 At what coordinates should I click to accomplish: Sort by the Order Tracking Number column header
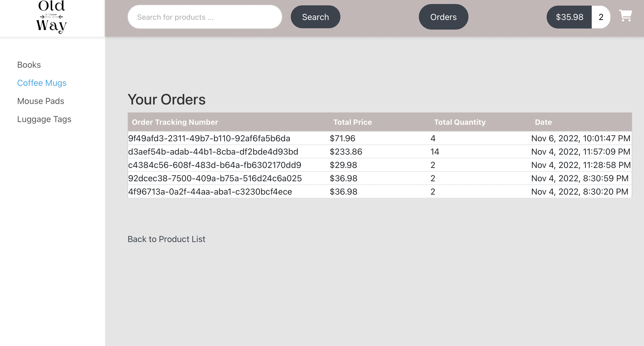[175, 122]
